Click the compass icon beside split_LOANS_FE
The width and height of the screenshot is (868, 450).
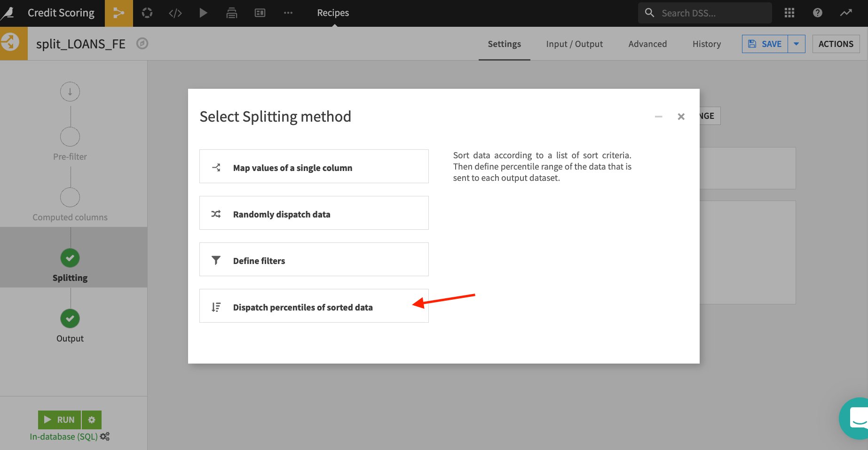142,44
